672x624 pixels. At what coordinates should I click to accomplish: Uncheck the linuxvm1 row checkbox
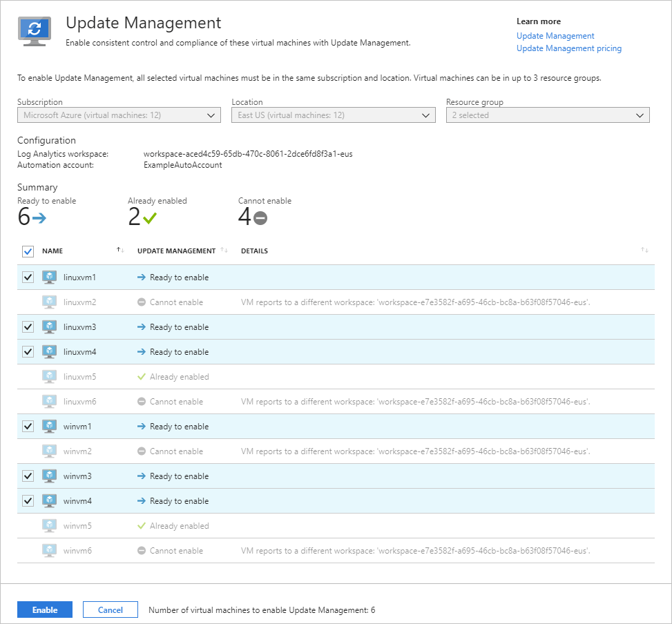(x=28, y=277)
